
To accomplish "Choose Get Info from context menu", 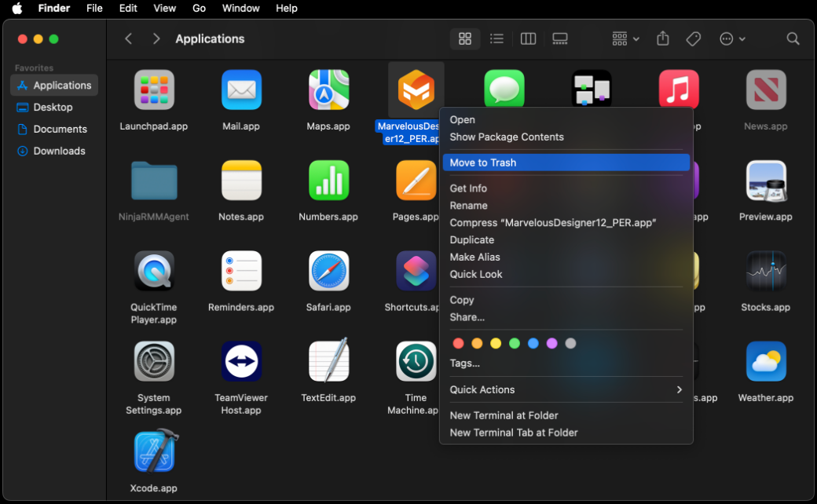I will point(566,188).
